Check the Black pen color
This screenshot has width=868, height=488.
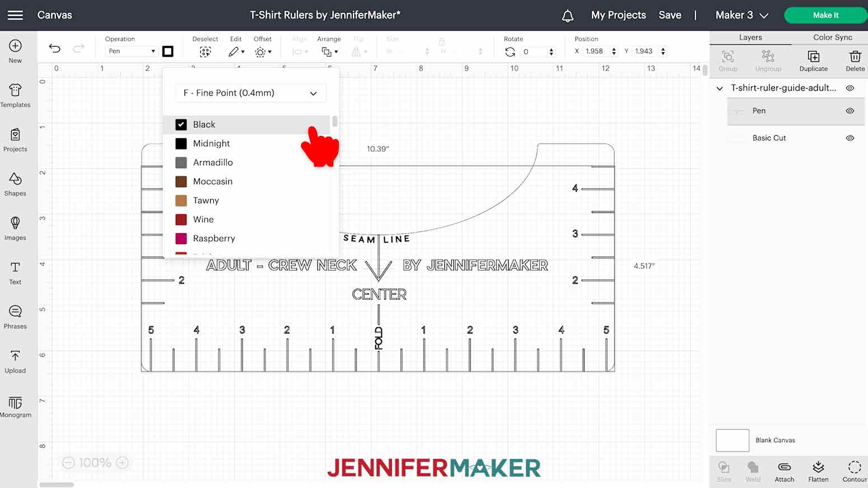(x=181, y=124)
